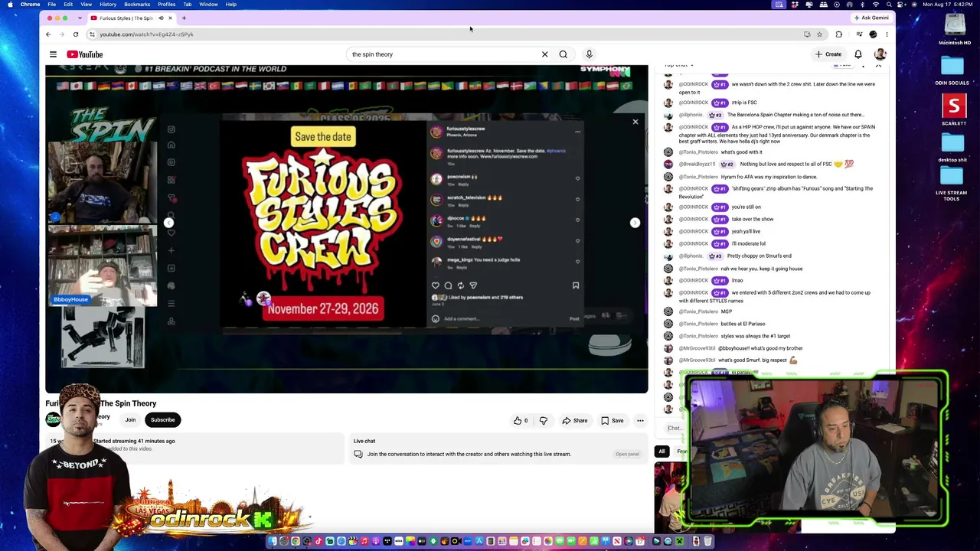The height and width of the screenshot is (551, 980).
Task: Click the date and time clock
Action: [947, 5]
